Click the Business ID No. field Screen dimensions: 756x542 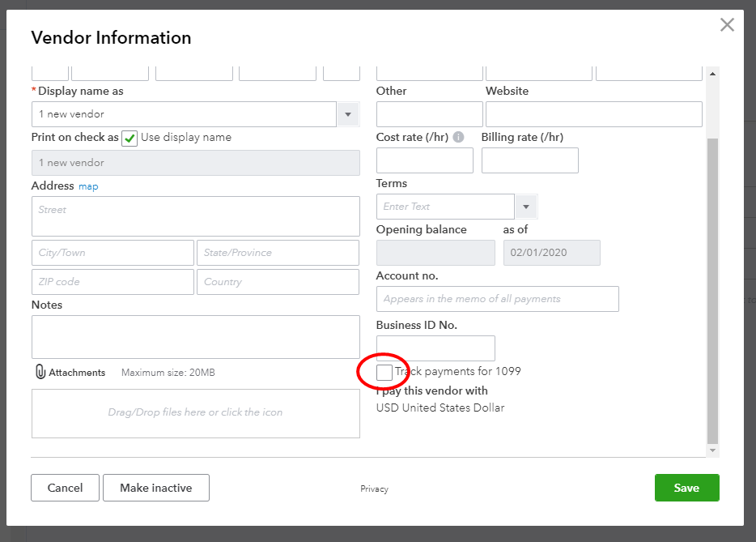tap(435, 348)
